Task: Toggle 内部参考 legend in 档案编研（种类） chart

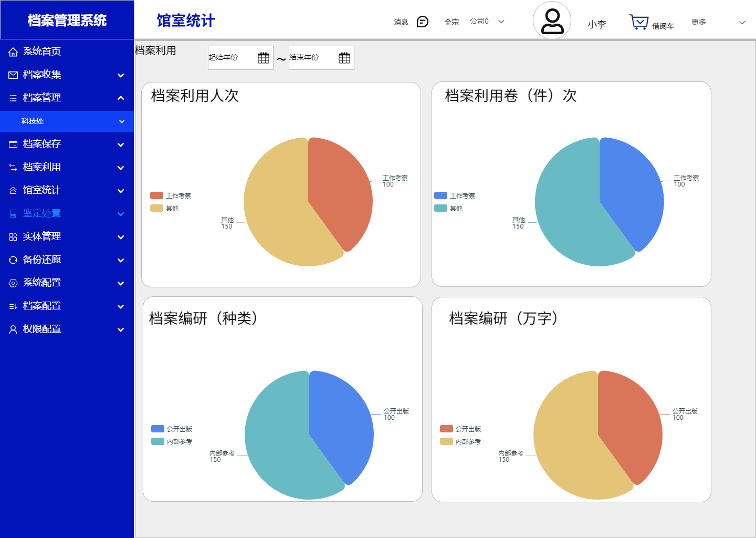Action: [x=172, y=441]
